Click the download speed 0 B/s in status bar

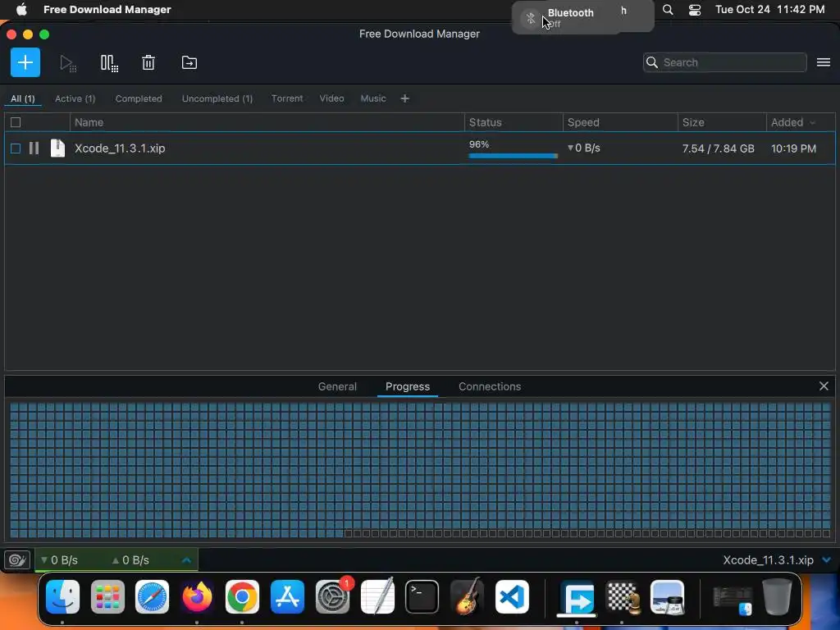click(x=59, y=560)
